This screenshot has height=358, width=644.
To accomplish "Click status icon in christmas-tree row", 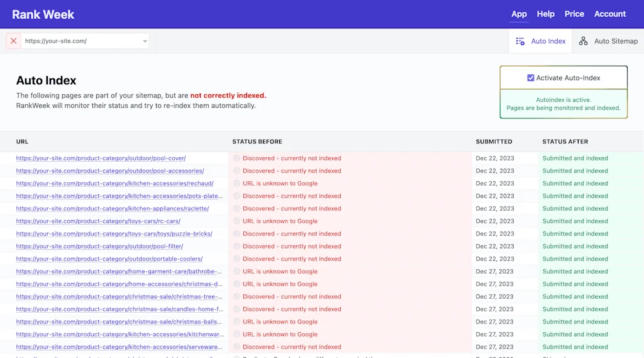I will tap(236, 296).
